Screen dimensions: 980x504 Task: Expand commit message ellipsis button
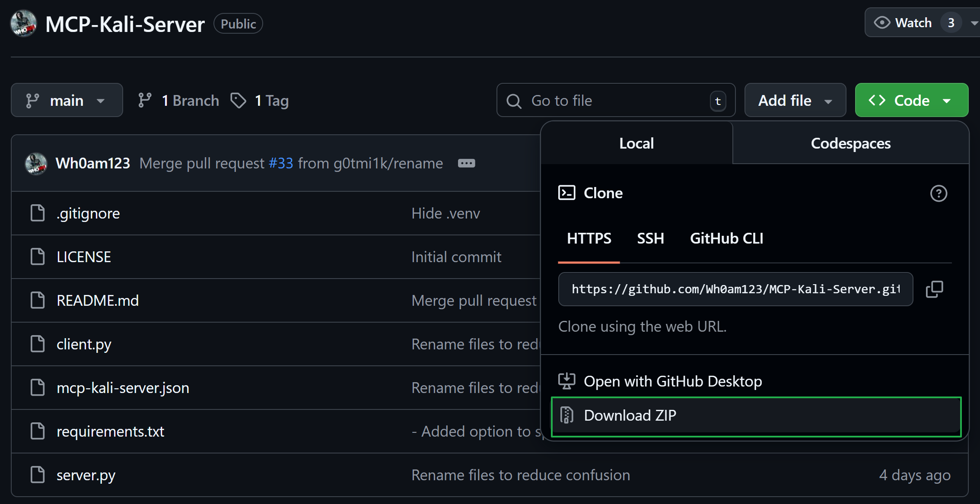[x=466, y=163]
